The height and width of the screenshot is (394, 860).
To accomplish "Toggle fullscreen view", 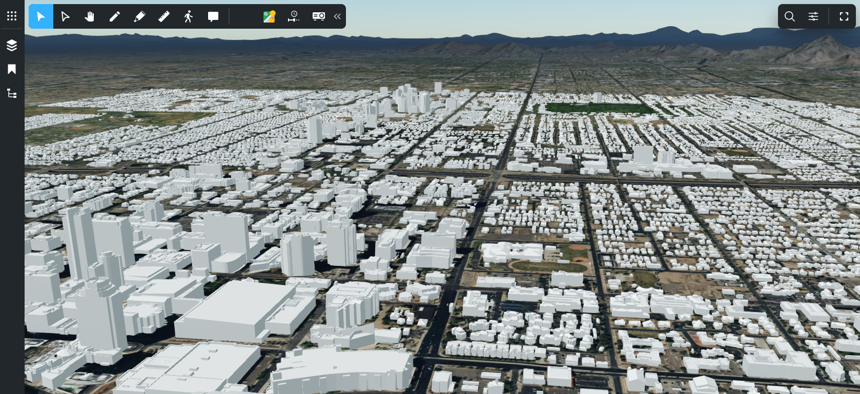I will click(x=844, y=16).
